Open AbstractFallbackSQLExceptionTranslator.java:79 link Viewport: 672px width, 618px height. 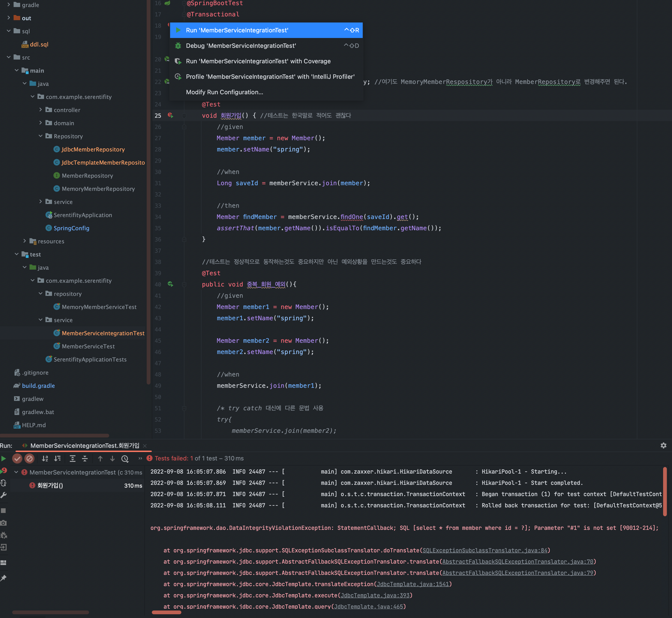[x=518, y=573]
